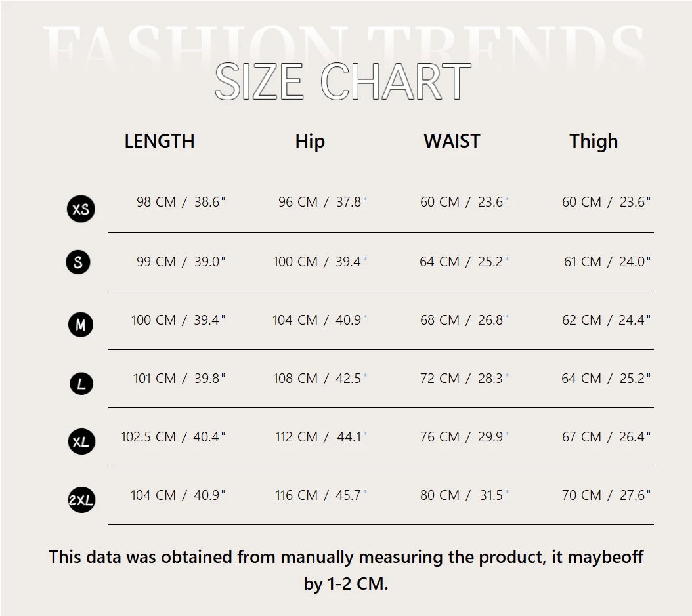Click the 2XL size badge icon
This screenshot has width=692, height=616.
click(81, 501)
